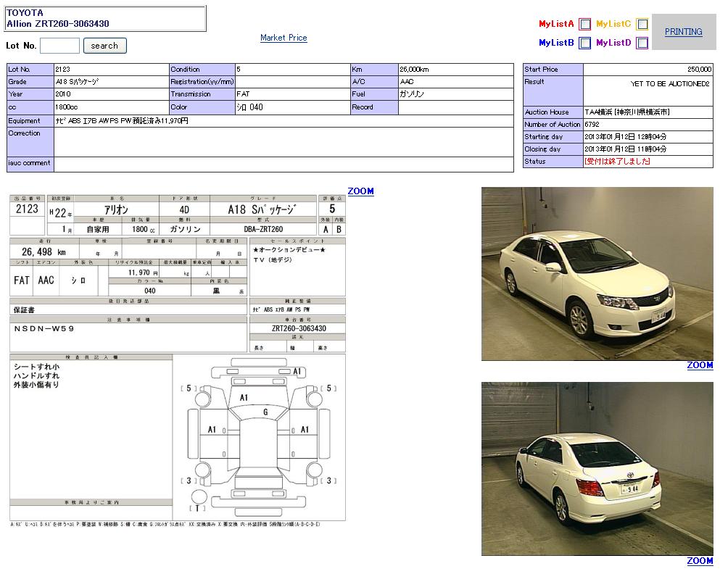This screenshot has width=728, height=574.
Task: Click the TOYOTA Allion title box
Action: (105, 19)
